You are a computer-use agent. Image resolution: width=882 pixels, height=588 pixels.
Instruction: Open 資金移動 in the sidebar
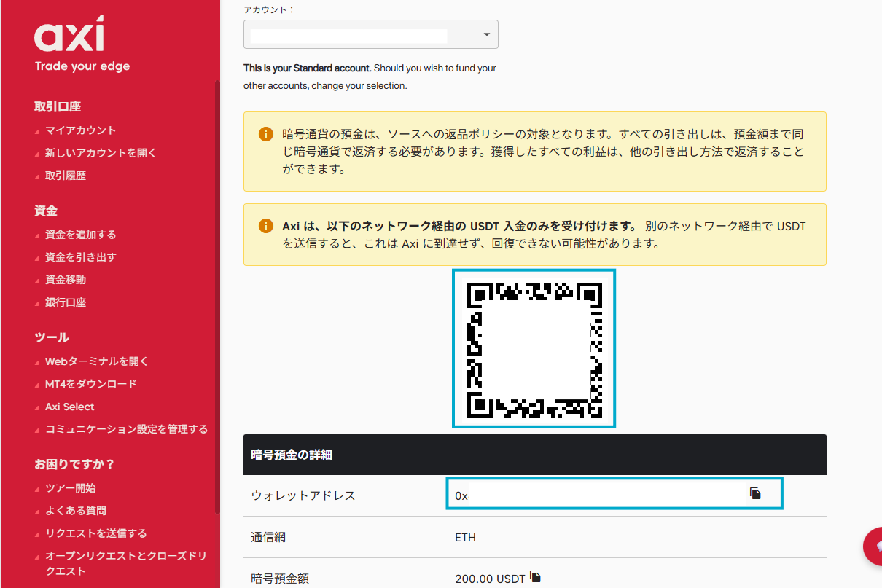[66, 280]
